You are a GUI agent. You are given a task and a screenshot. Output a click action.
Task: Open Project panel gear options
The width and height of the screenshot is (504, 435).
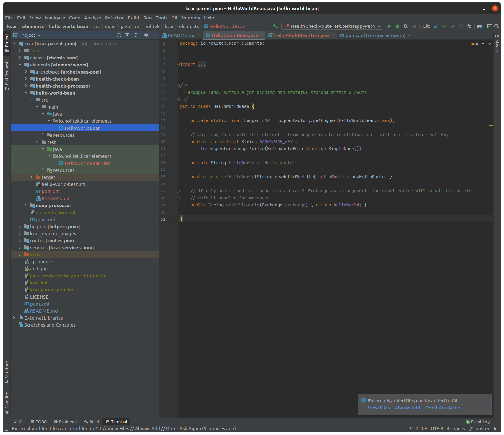tap(146, 35)
